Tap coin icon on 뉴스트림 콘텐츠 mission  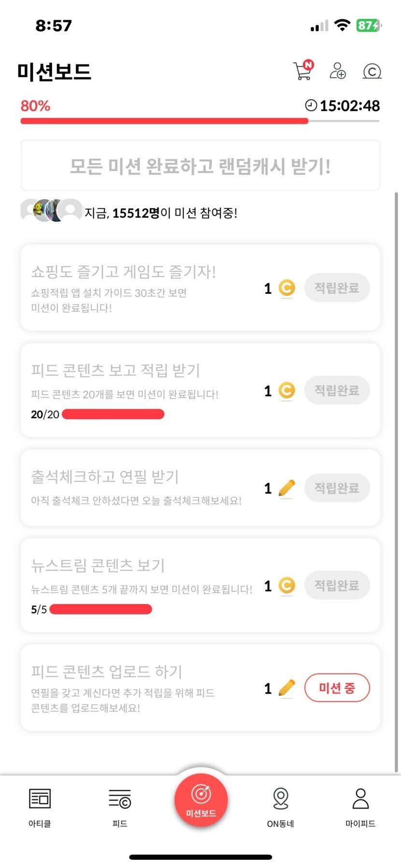287,586
